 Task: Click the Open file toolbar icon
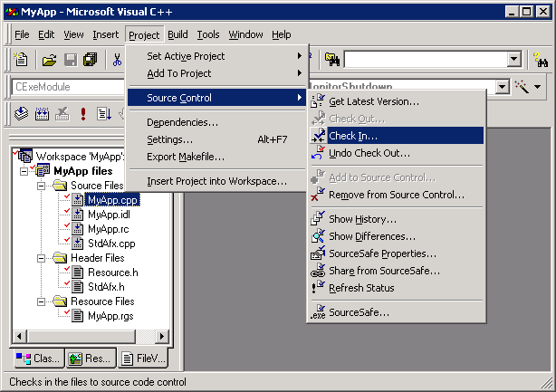tap(49, 60)
